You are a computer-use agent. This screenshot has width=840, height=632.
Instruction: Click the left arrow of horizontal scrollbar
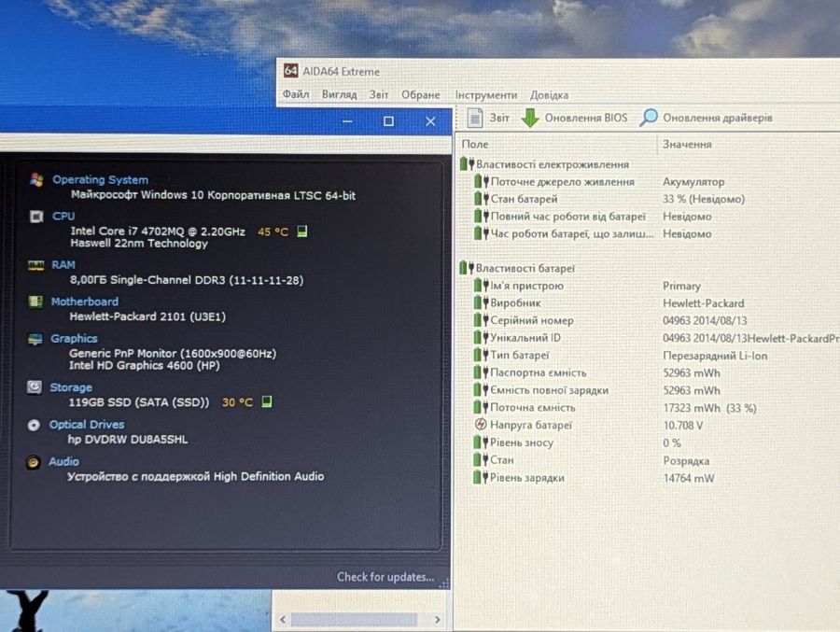coord(283,620)
